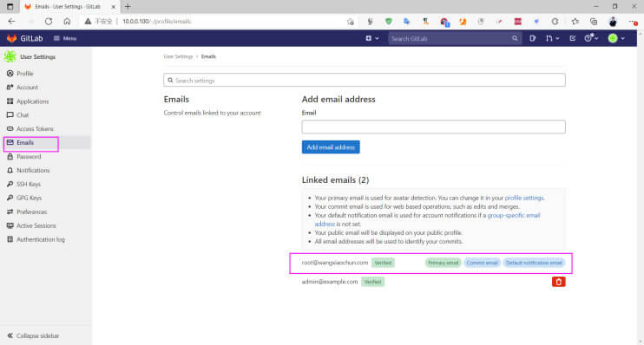Delete the admin@example.com email
The height and width of the screenshot is (345, 644).
[x=559, y=282]
